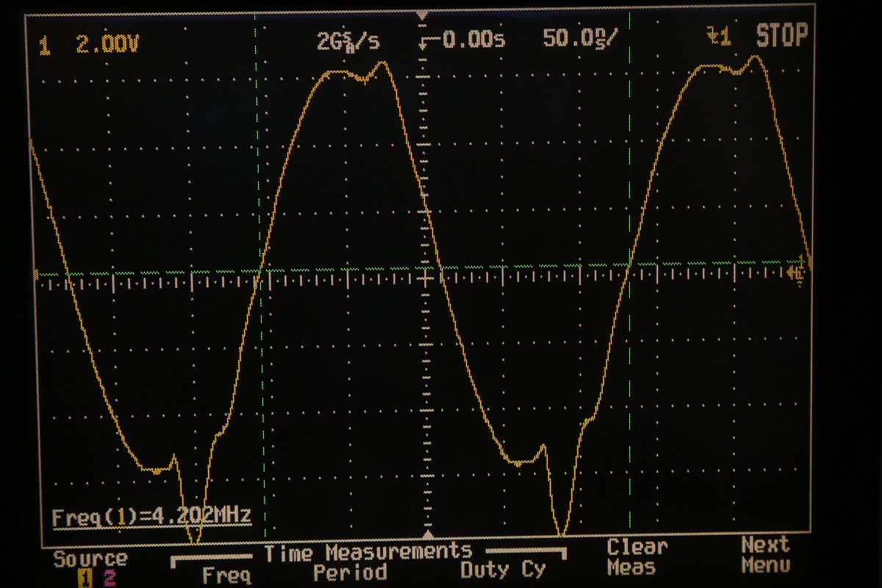Click the bottom time reference triangle marker

(x=431, y=536)
